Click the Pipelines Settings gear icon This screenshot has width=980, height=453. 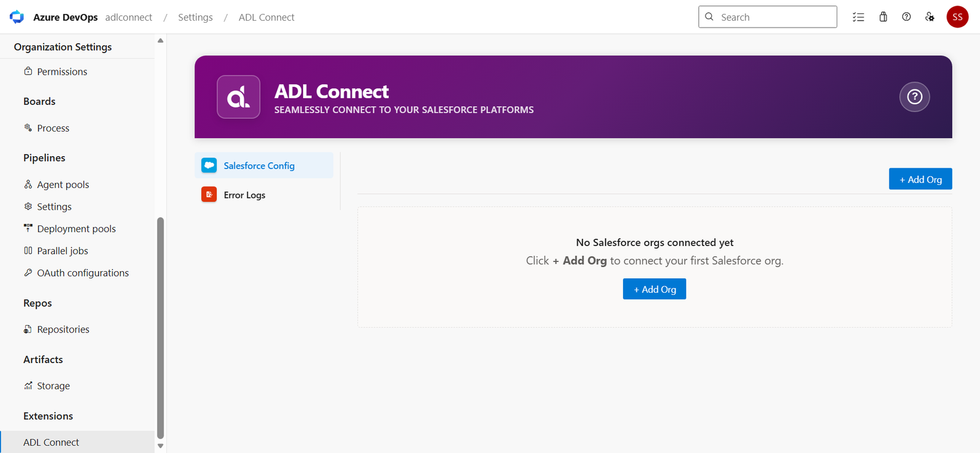click(28, 206)
